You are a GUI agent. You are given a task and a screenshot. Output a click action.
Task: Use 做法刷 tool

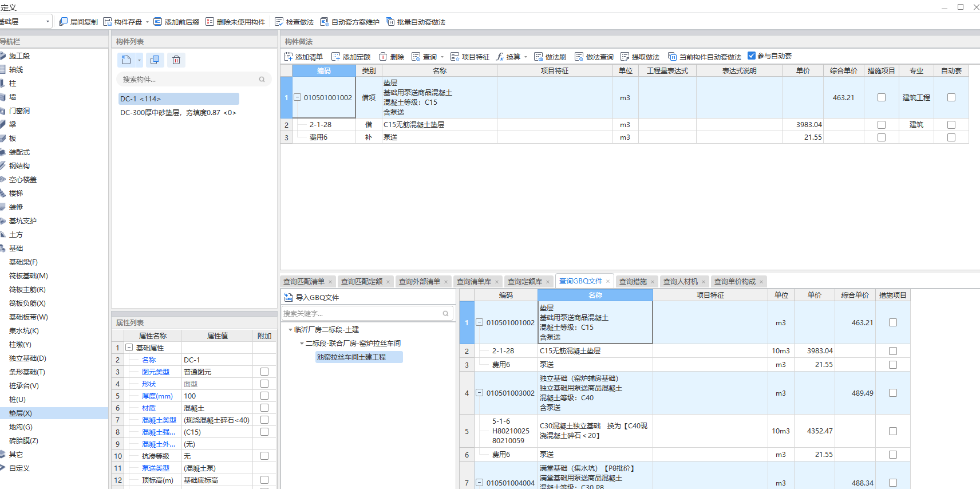[550, 57]
